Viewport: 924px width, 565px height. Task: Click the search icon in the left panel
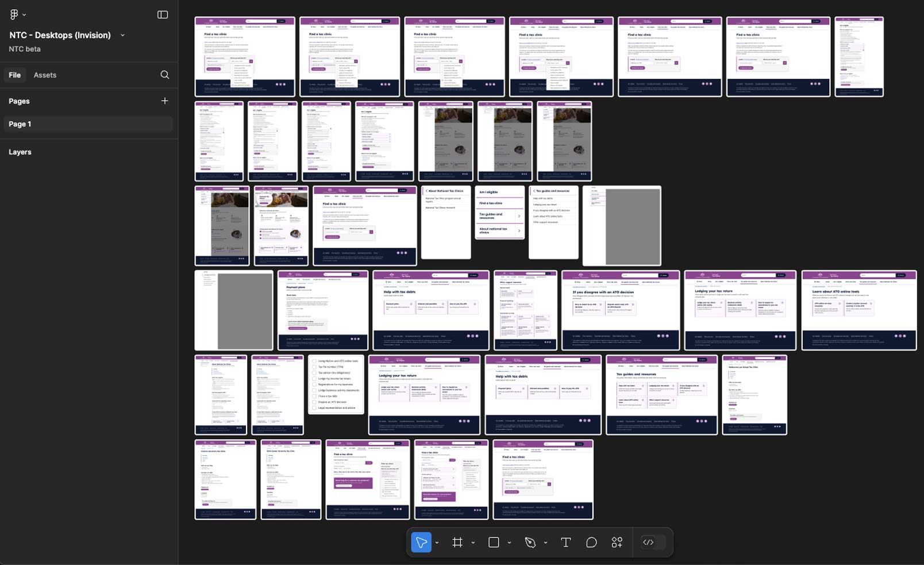click(165, 75)
